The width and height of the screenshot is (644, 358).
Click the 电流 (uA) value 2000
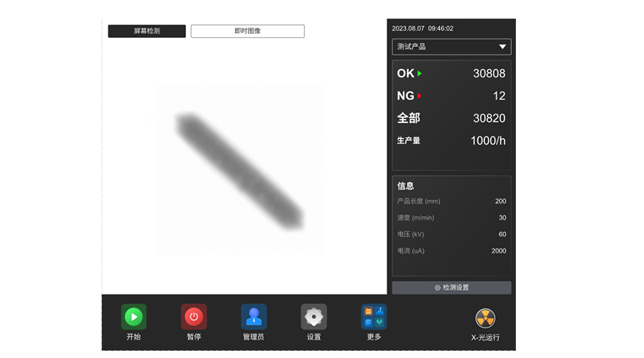point(499,251)
